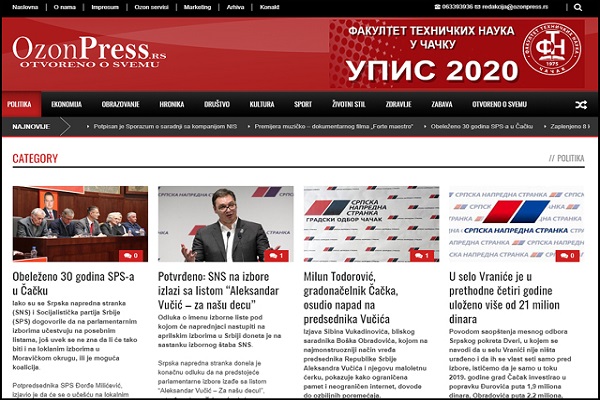The height and width of the screenshot is (400, 600).
Task: Open the Ekonomija section tab
Action: click(66, 104)
